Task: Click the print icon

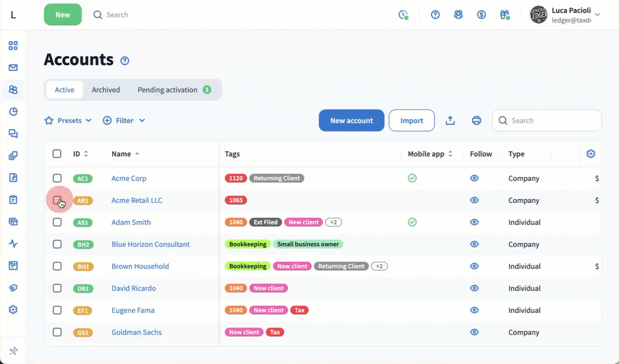Action: click(476, 120)
